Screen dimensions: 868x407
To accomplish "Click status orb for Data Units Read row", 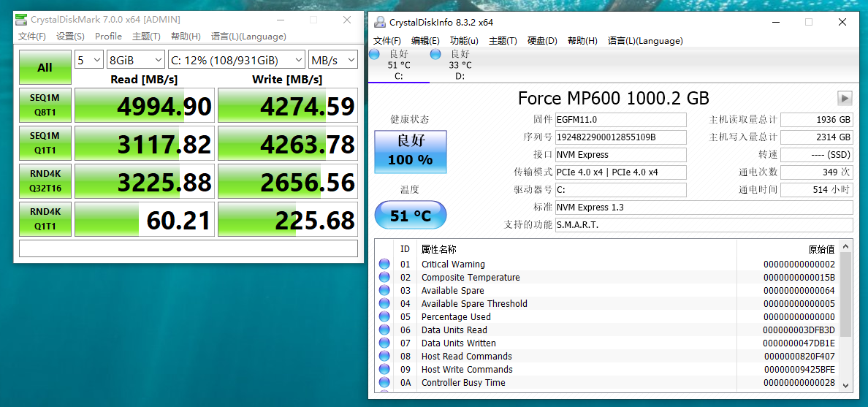I will tap(384, 330).
